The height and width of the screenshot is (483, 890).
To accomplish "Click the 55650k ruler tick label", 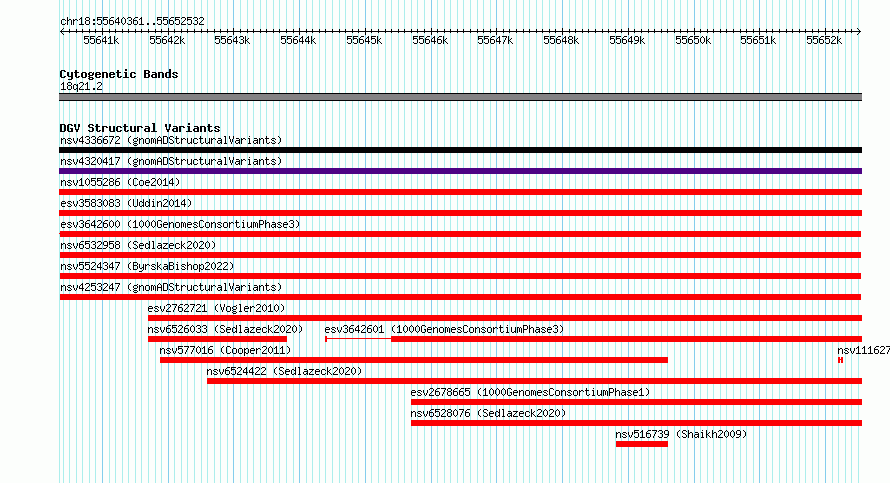I will click(692, 40).
